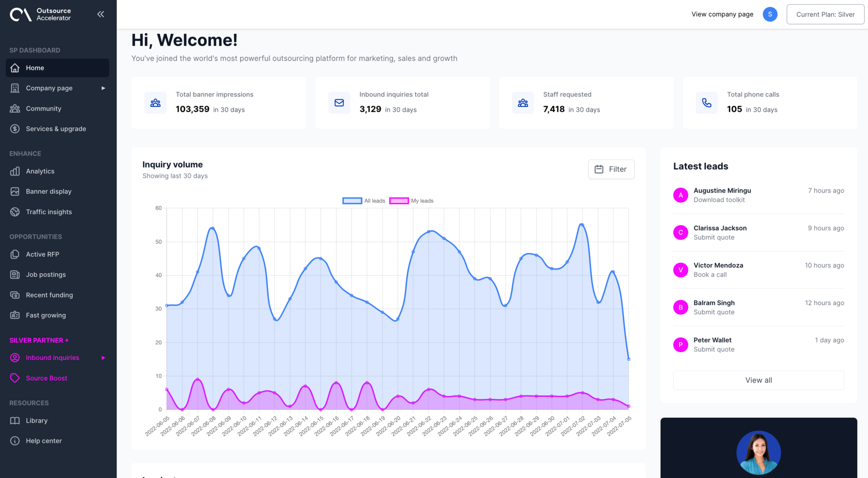This screenshot has height=478, width=868.
Task: Click the Analytics bar chart icon
Action: point(15,171)
